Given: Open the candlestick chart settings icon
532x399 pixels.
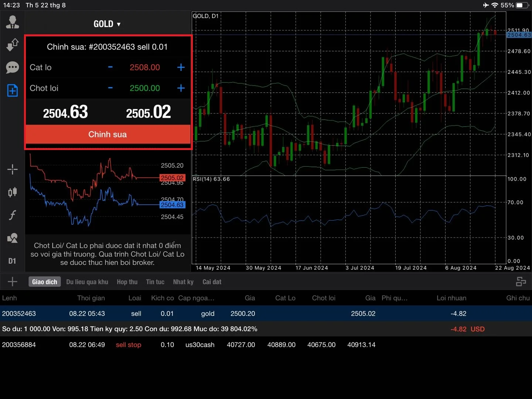Looking at the screenshot, I should [x=13, y=192].
